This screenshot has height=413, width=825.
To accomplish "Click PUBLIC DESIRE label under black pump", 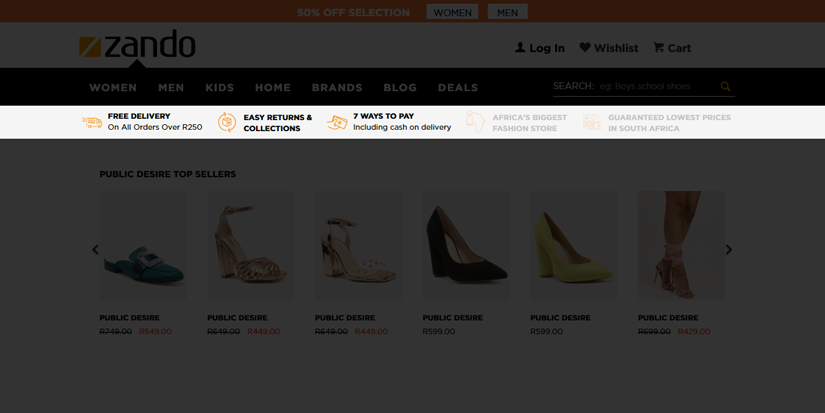I will 452,318.
